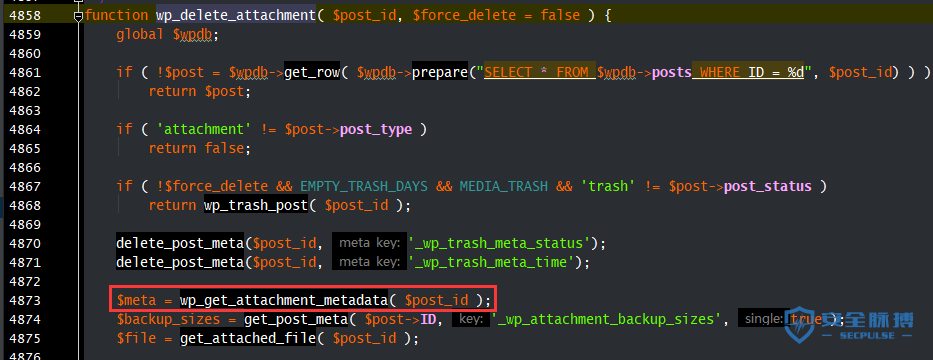This screenshot has height=360, width=933.
Task: Click the key: parameter hint on line 4874
Action: [x=470, y=320]
